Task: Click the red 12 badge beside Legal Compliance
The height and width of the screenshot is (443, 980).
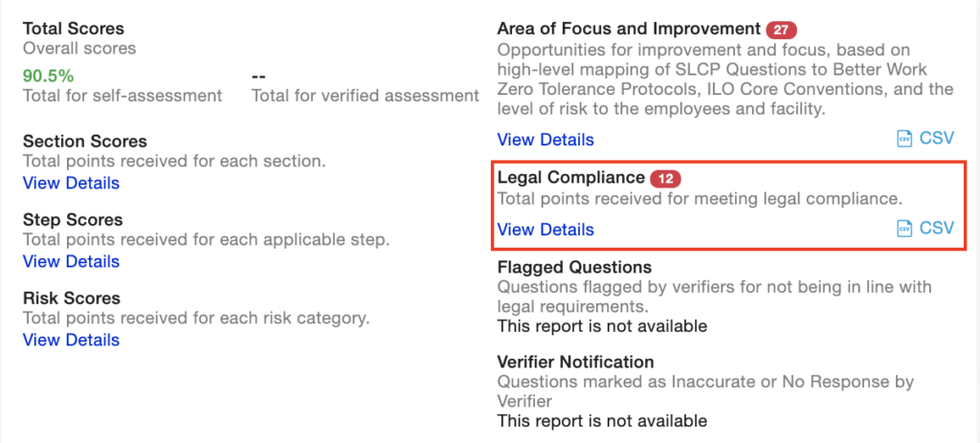Action: coord(666,179)
